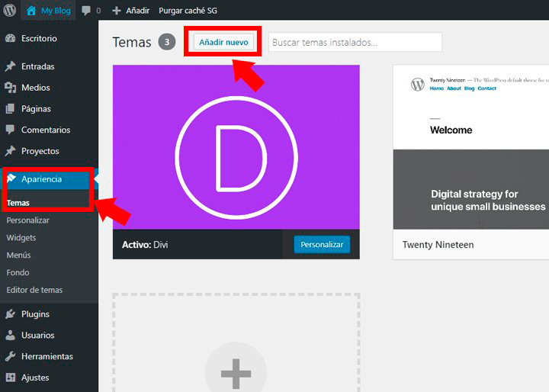Click the Twenty Nineteen theme name
The width and height of the screenshot is (549, 392).
(x=438, y=245)
